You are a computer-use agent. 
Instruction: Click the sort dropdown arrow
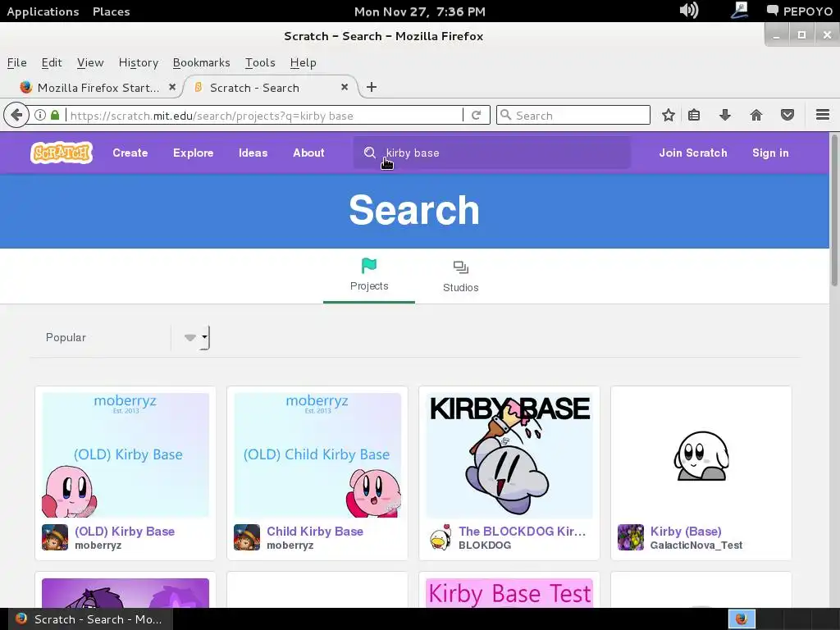pos(190,337)
